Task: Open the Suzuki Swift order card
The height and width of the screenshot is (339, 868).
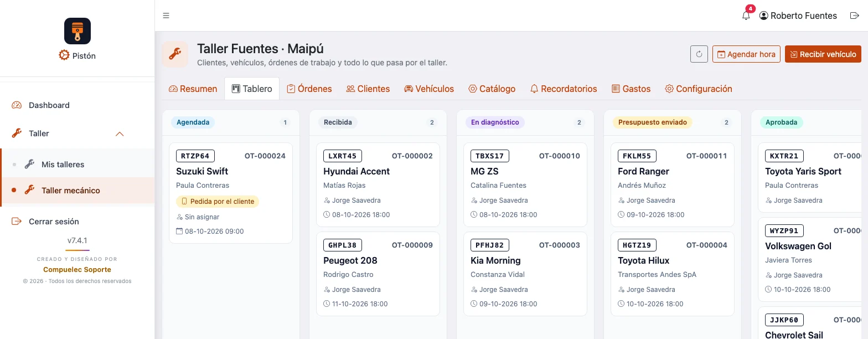Action: tap(231, 193)
